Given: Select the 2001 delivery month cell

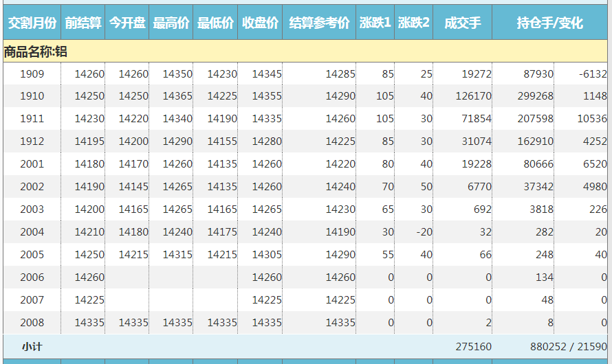Looking at the screenshot, I should point(32,164).
